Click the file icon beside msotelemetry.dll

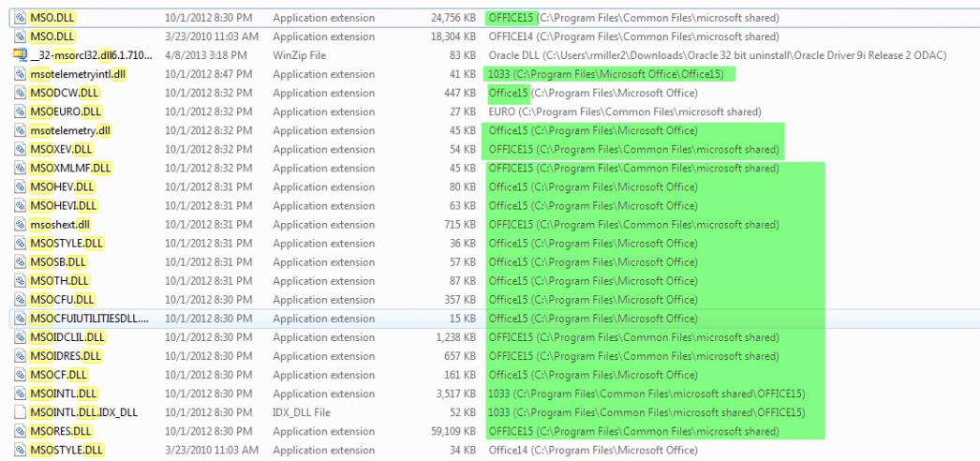[20, 130]
